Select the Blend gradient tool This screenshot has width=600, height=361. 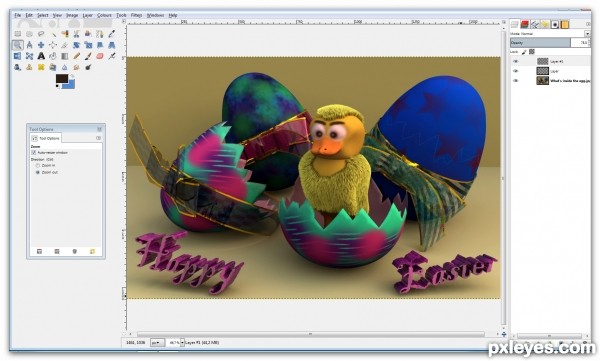tap(65, 56)
